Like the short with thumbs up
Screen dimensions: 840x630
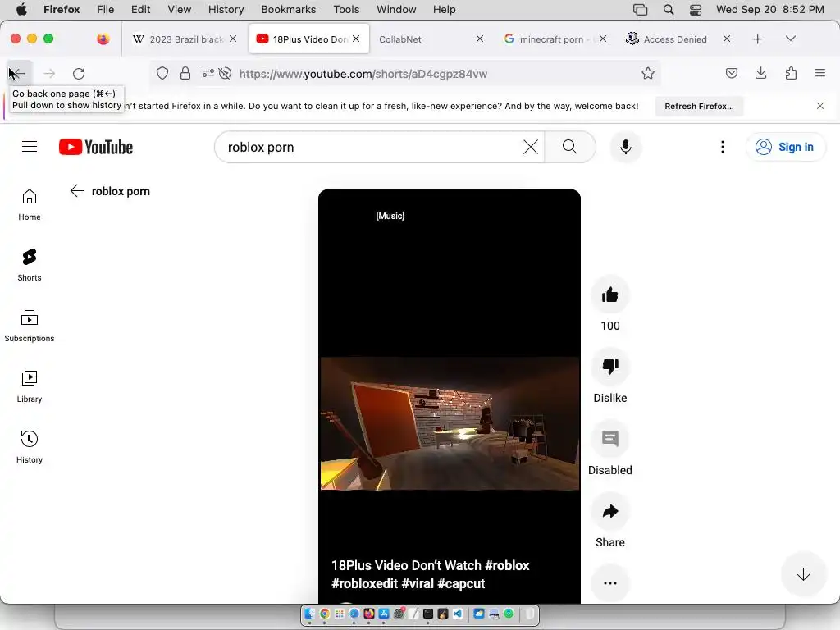pyautogui.click(x=610, y=294)
